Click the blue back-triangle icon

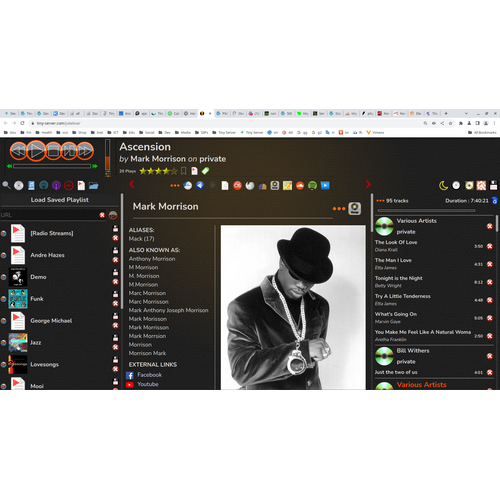pos(200,185)
